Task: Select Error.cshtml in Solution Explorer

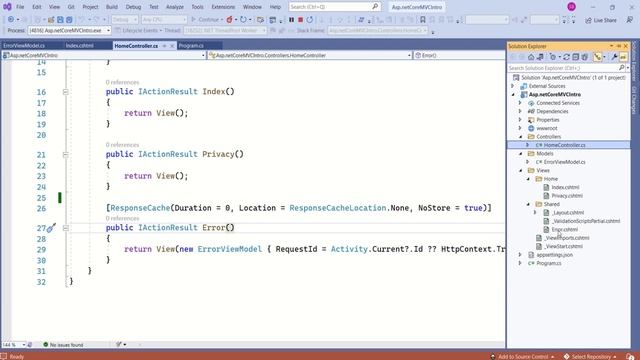Action: pyautogui.click(x=564, y=229)
